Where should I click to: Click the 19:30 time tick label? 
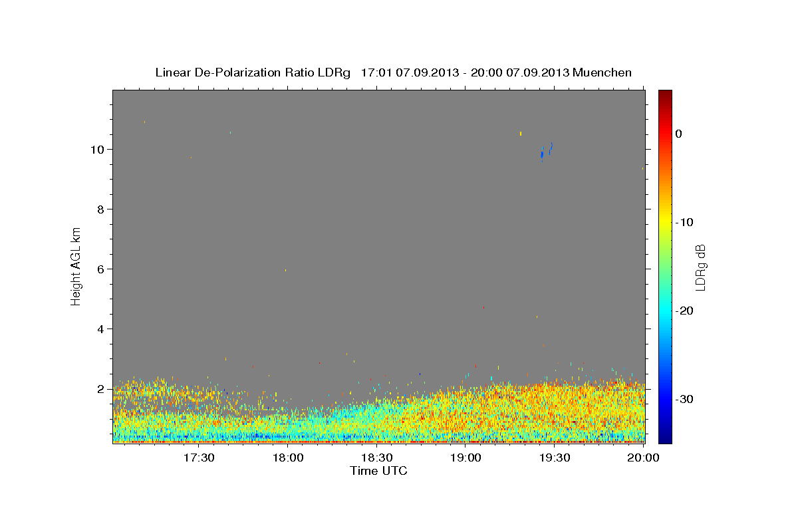point(554,458)
